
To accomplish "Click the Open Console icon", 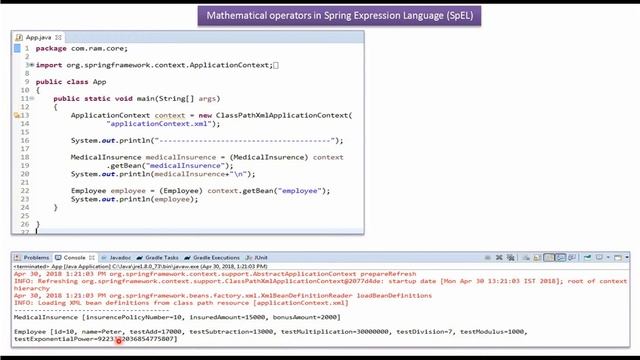I will [618, 258].
